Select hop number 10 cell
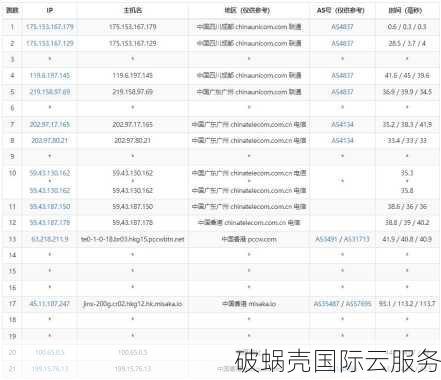This screenshot has width=441, height=380. (12, 173)
